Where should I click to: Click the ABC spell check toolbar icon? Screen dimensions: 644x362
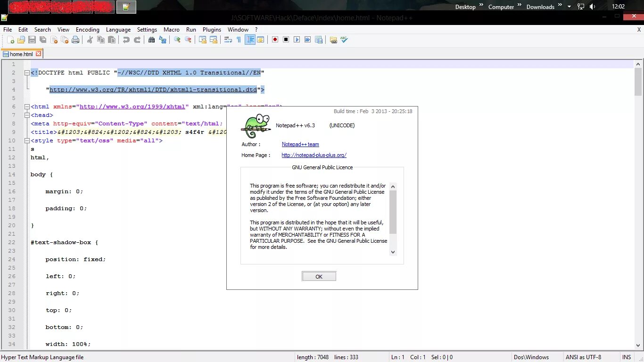tap(344, 40)
